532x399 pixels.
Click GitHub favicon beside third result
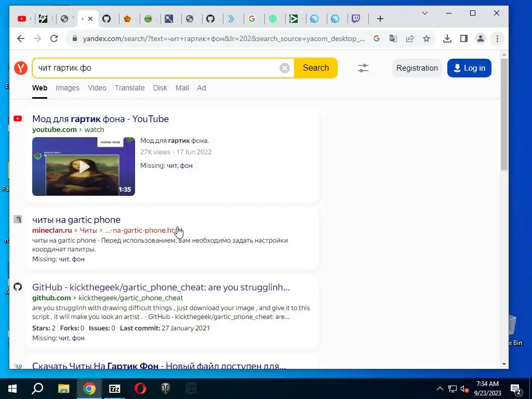coord(18,287)
